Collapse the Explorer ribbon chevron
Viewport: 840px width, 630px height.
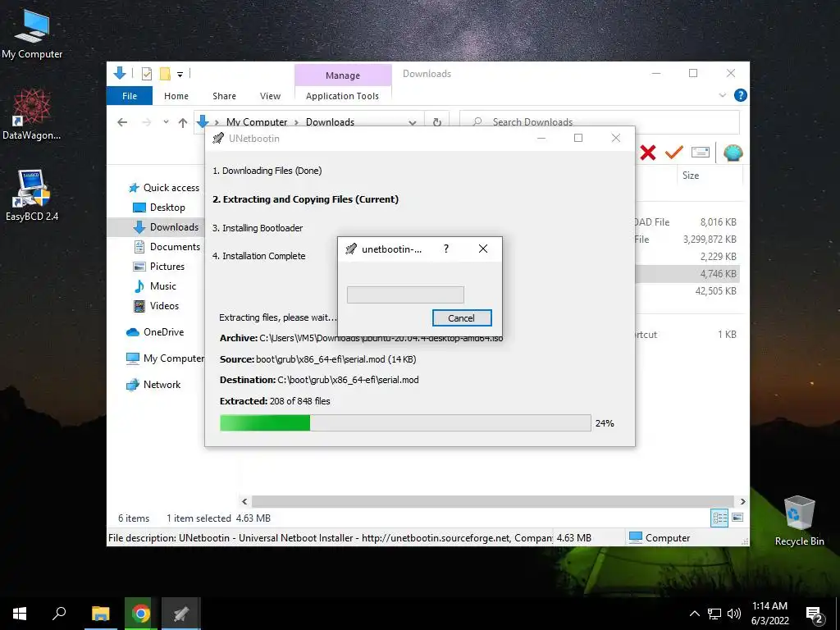click(722, 95)
